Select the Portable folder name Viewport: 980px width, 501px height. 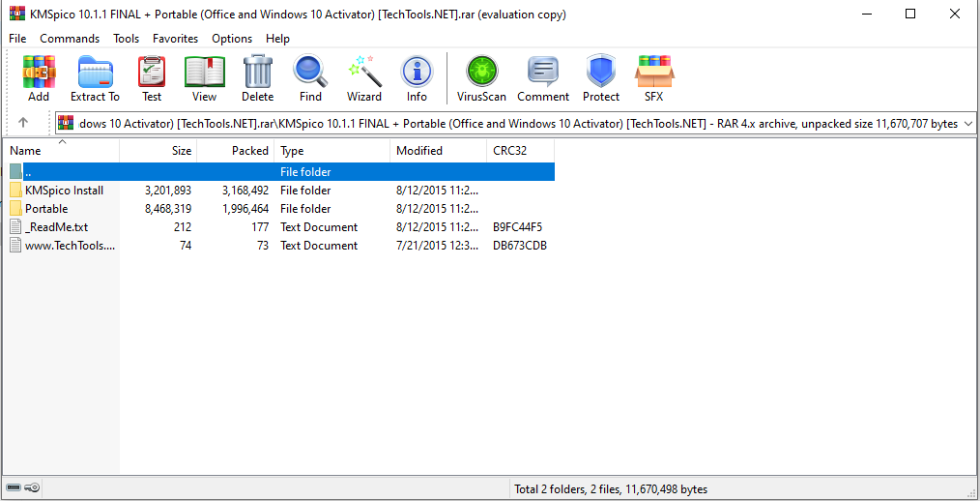coord(46,208)
